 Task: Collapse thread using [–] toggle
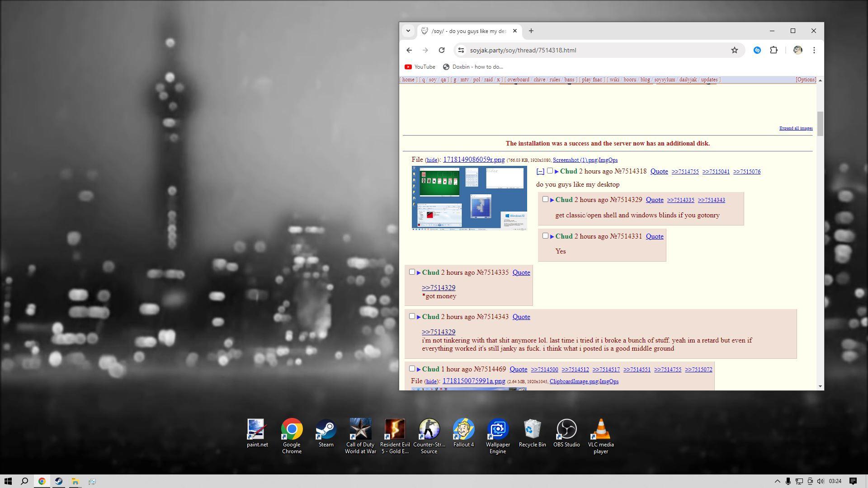click(540, 172)
